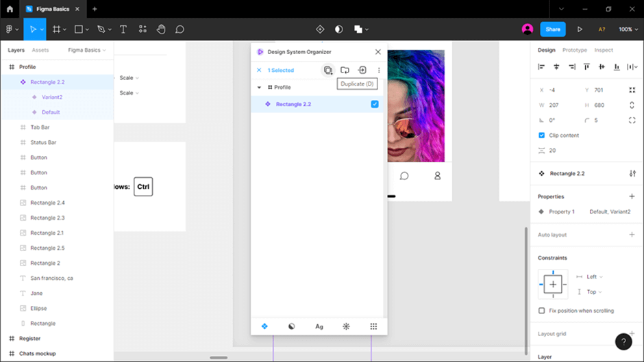Switch to the Layers tab
This screenshot has width=644, height=362.
point(16,50)
